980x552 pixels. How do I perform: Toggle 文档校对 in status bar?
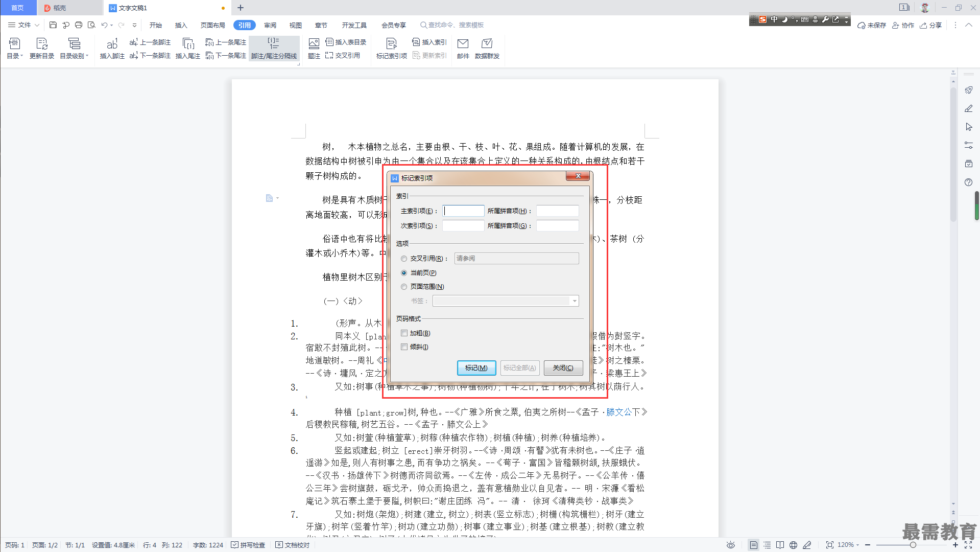tap(293, 545)
